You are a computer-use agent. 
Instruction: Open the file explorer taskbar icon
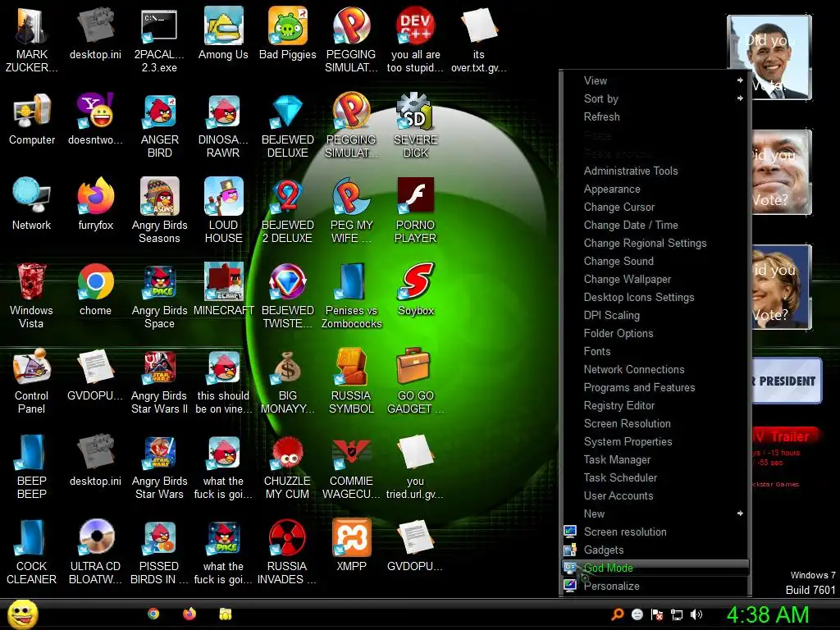pos(226,614)
